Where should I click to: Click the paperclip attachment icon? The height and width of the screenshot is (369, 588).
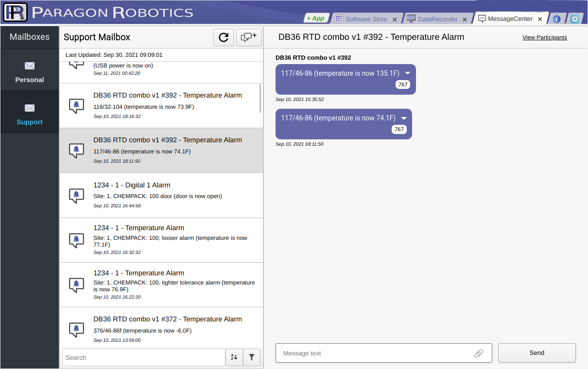pyautogui.click(x=479, y=353)
